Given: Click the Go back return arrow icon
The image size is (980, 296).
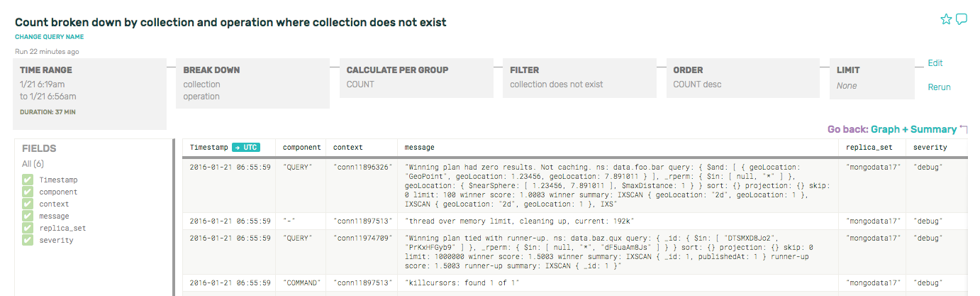Looking at the screenshot, I should pos(963,130).
